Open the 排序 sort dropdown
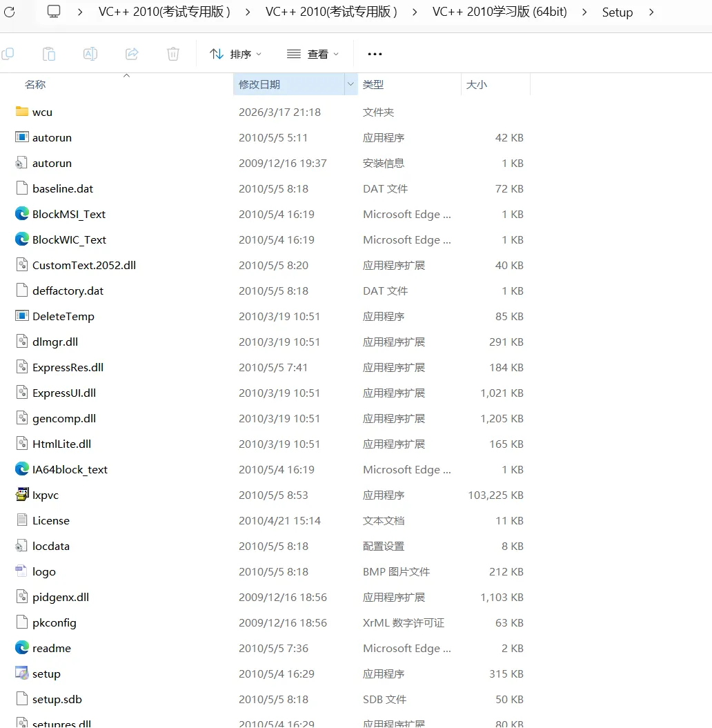 [x=235, y=55]
